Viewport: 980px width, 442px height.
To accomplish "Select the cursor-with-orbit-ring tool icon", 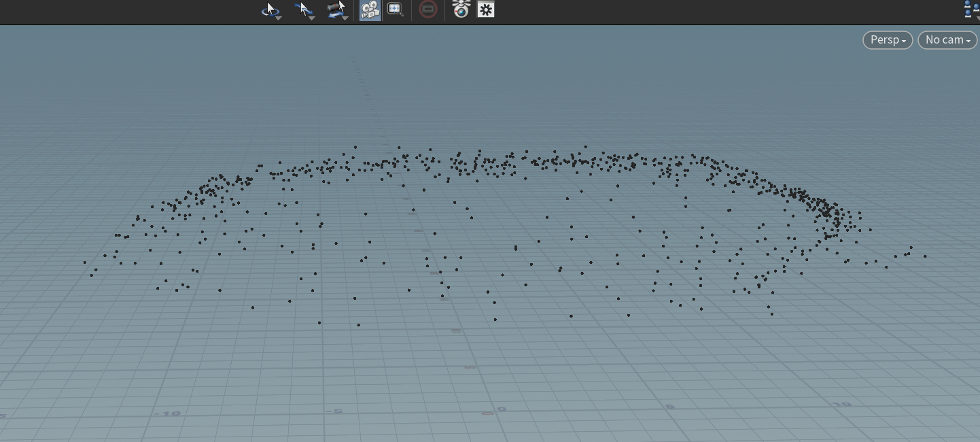I will pyautogui.click(x=270, y=10).
